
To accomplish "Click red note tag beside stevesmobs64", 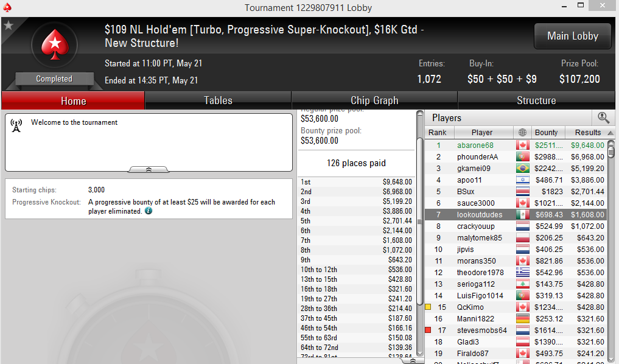I will coord(428,330).
